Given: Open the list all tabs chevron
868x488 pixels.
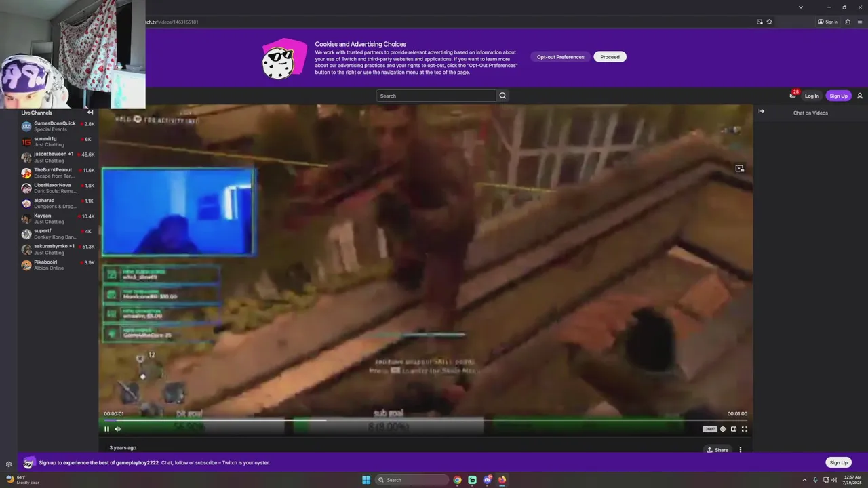Looking at the screenshot, I should 801,7.
